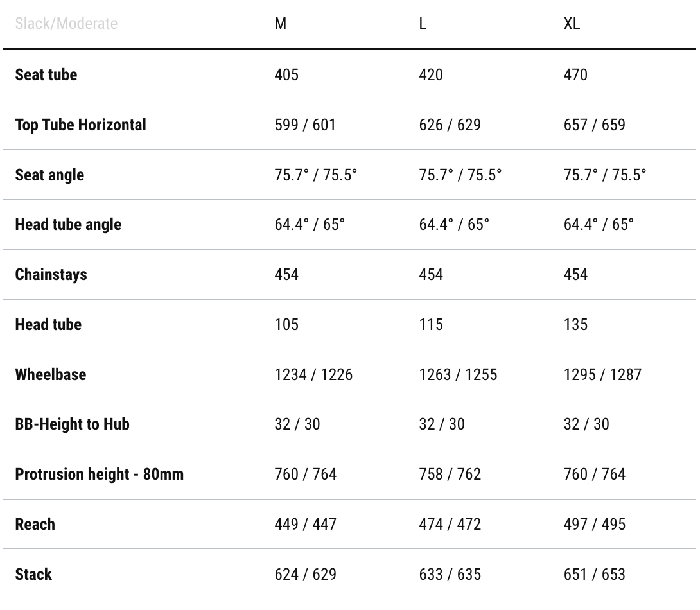
Task: Select the L size column header
Action: coord(423,24)
